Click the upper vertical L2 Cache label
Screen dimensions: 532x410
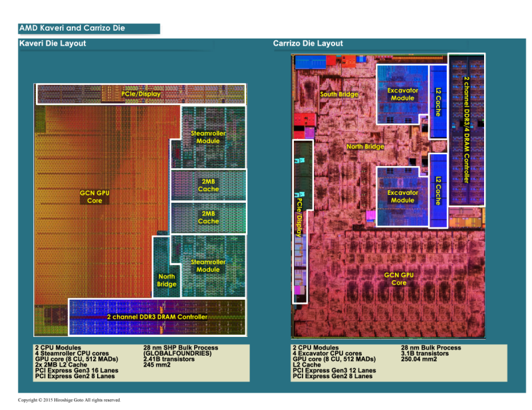coord(438,102)
